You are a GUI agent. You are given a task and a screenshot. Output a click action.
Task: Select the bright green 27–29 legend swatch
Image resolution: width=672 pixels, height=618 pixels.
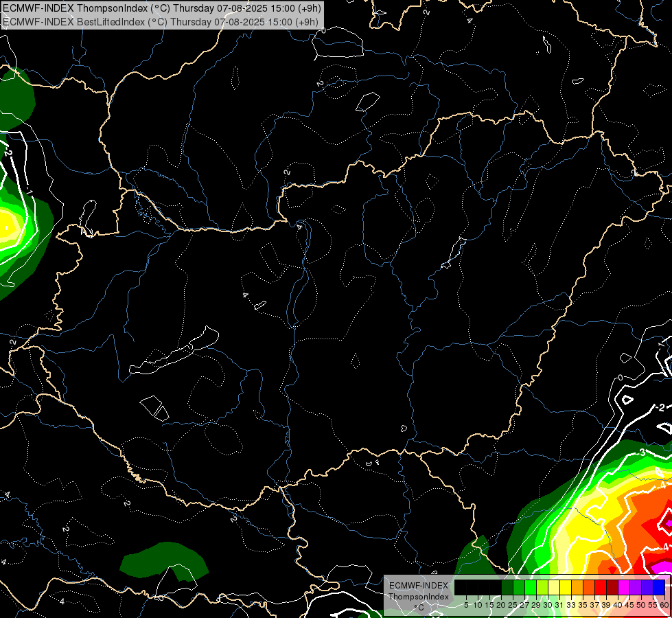click(531, 587)
